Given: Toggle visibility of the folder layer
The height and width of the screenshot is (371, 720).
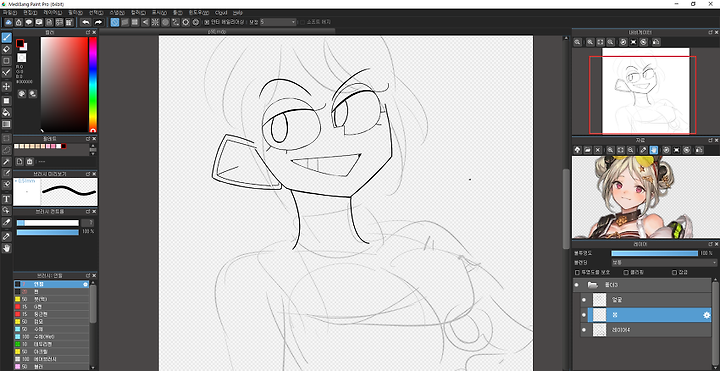Looking at the screenshot, I should tap(576, 285).
